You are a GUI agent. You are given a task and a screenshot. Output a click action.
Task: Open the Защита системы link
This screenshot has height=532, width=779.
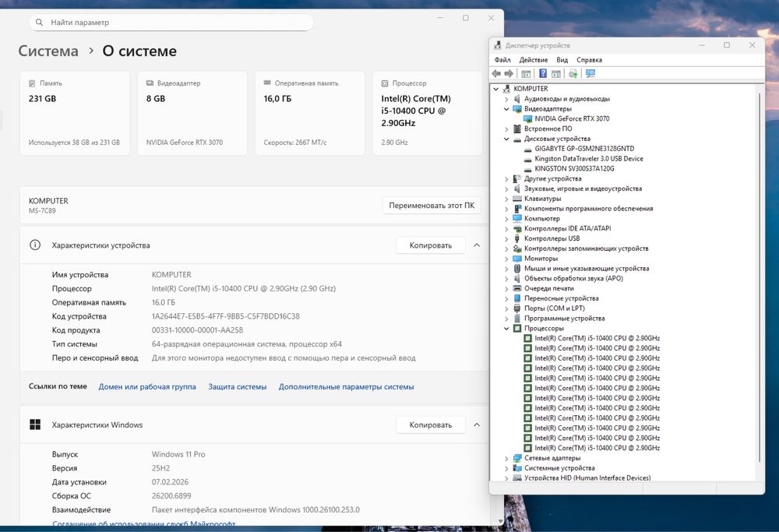238,386
